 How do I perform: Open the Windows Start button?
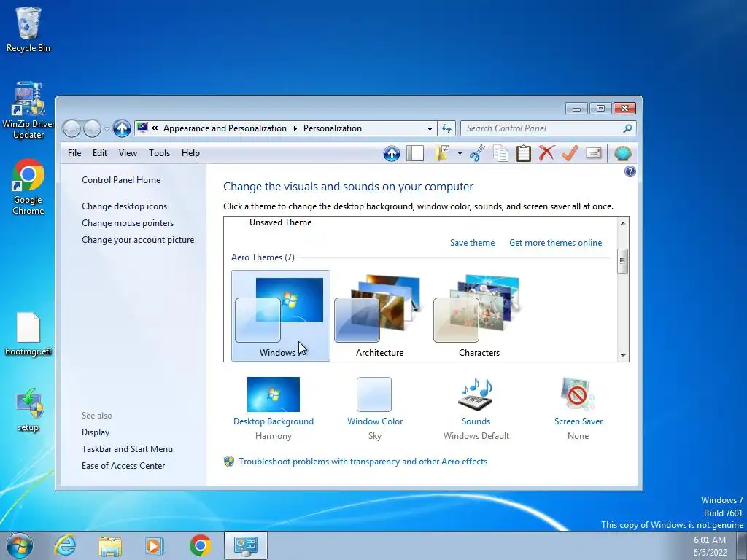point(20,545)
